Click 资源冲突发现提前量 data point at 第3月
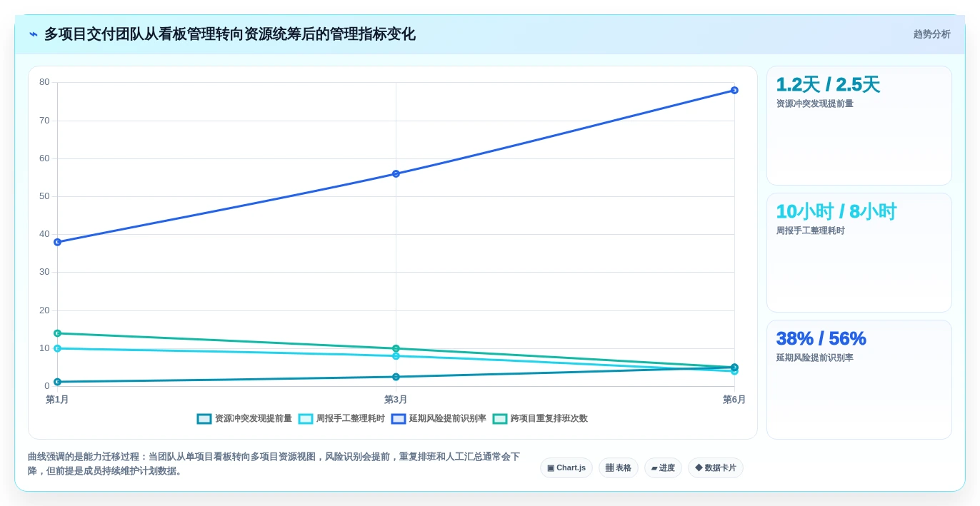Image resolution: width=980 pixels, height=506 pixels. tap(396, 377)
